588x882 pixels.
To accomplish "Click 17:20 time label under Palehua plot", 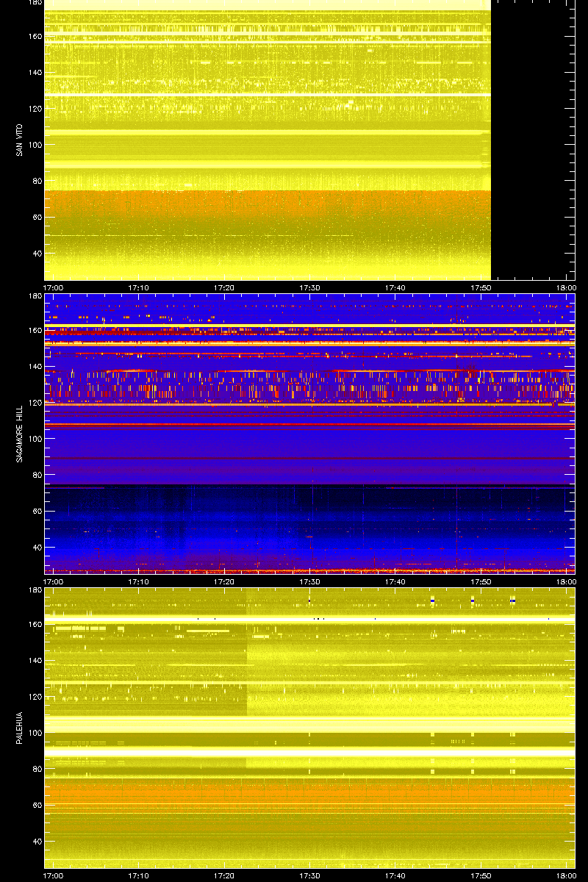I will [224, 875].
